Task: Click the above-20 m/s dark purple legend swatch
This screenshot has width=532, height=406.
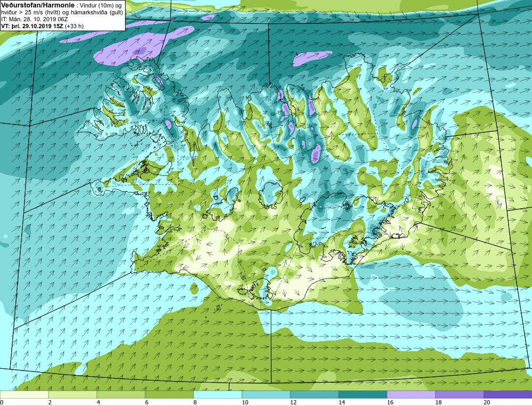Action: pyautogui.click(x=508, y=395)
